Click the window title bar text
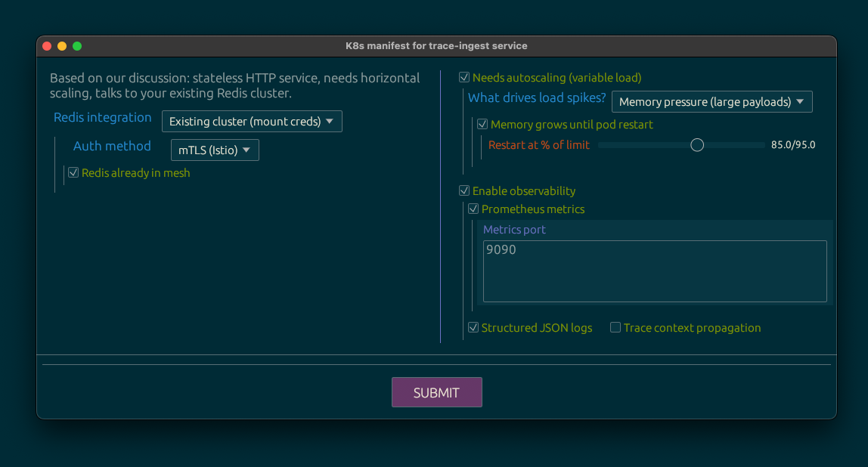 point(436,46)
